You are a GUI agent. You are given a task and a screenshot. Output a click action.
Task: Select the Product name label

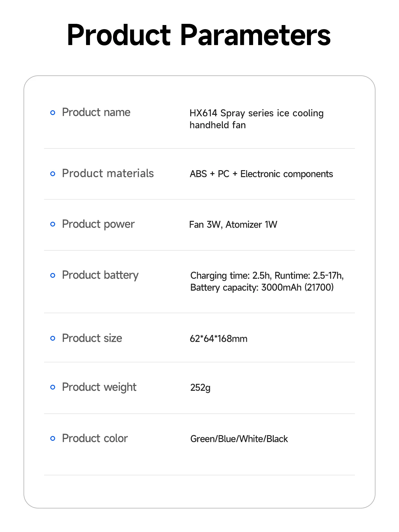(96, 112)
